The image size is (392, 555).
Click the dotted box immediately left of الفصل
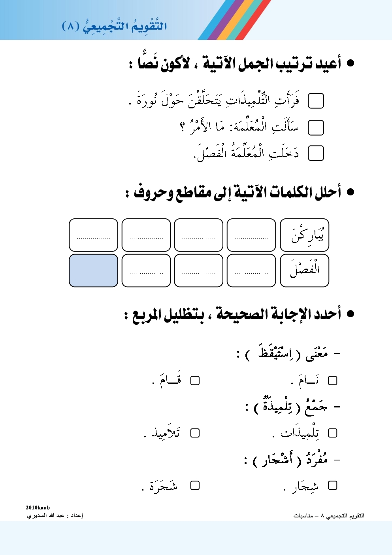coord(251,271)
